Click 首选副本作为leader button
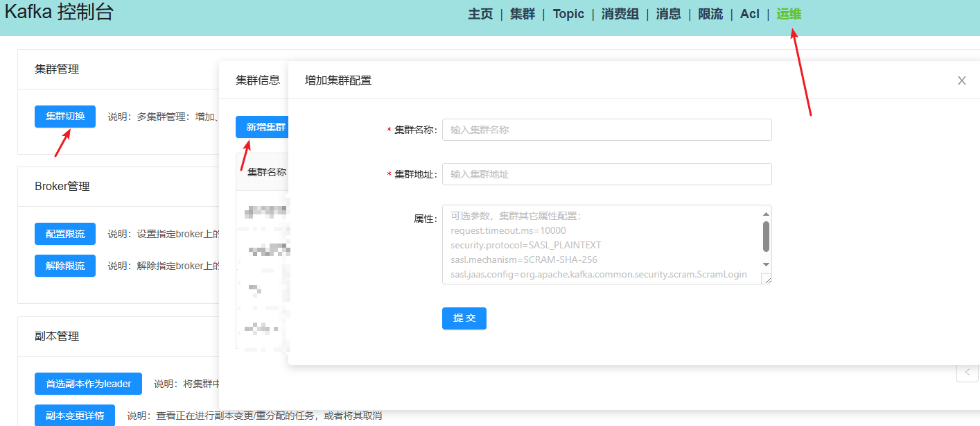Screen dimensions: 980x426 [x=88, y=384]
